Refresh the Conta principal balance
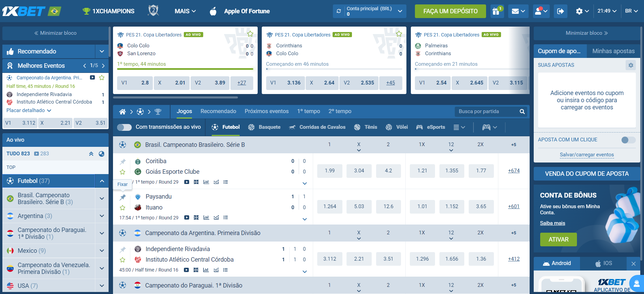Screen dimensions: 644x294 point(339,11)
